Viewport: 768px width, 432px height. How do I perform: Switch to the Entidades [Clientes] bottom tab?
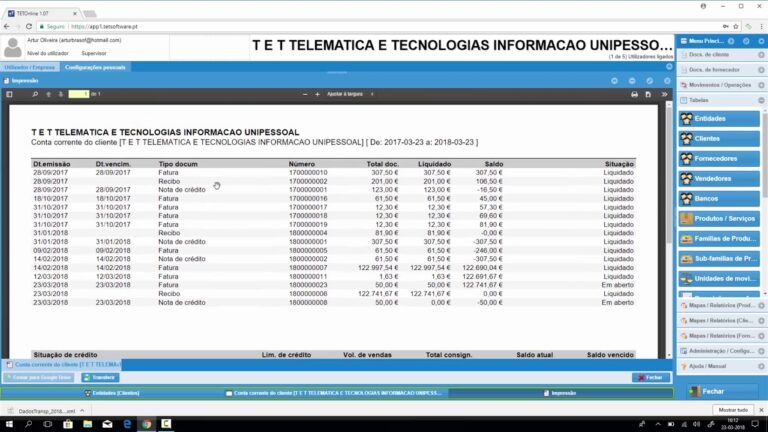(112, 393)
